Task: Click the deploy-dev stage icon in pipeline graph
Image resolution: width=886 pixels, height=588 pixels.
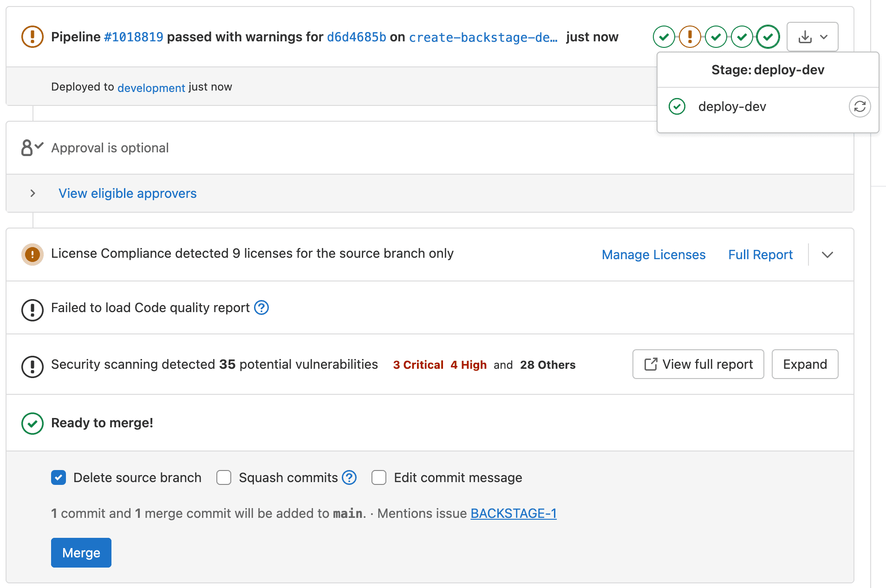Action: [x=768, y=37]
